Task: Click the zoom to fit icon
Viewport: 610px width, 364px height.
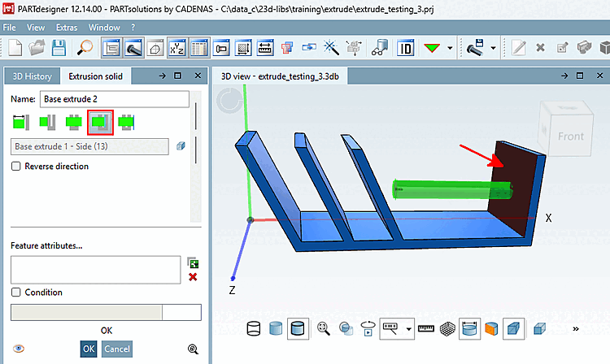Action: point(323,328)
